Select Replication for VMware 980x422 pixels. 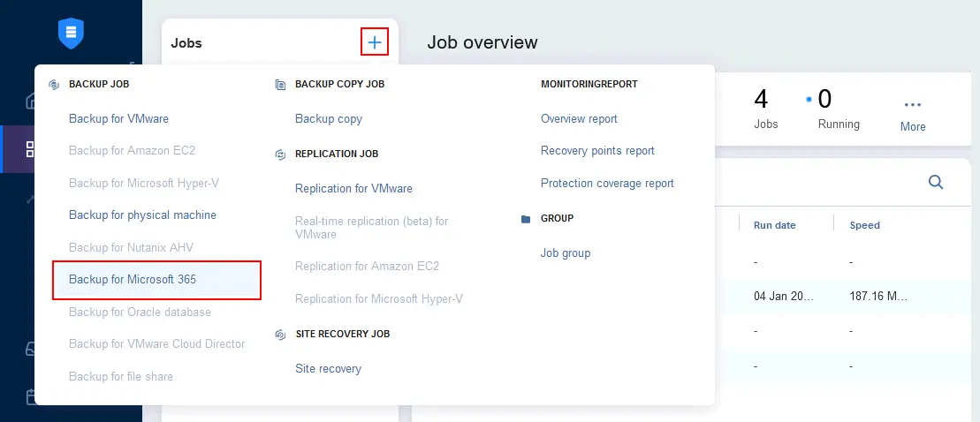tap(353, 189)
